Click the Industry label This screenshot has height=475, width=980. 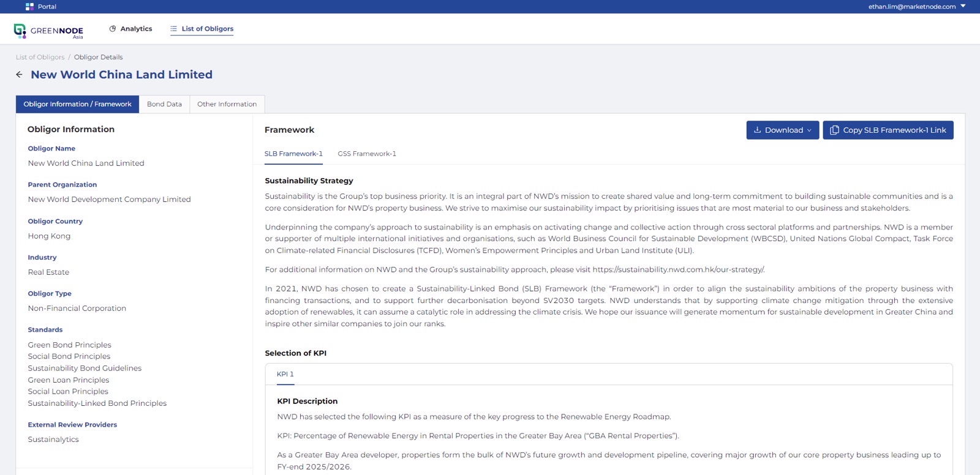point(42,258)
